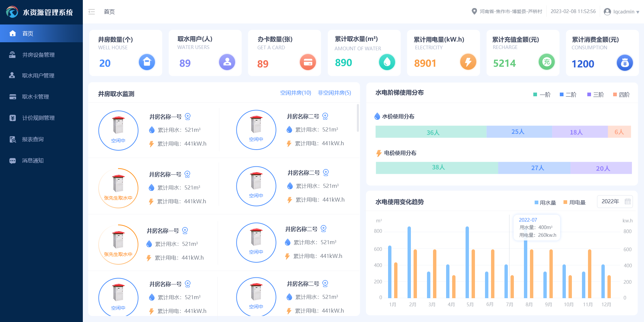
Task: Click the red card count icon
Action: tap(308, 62)
